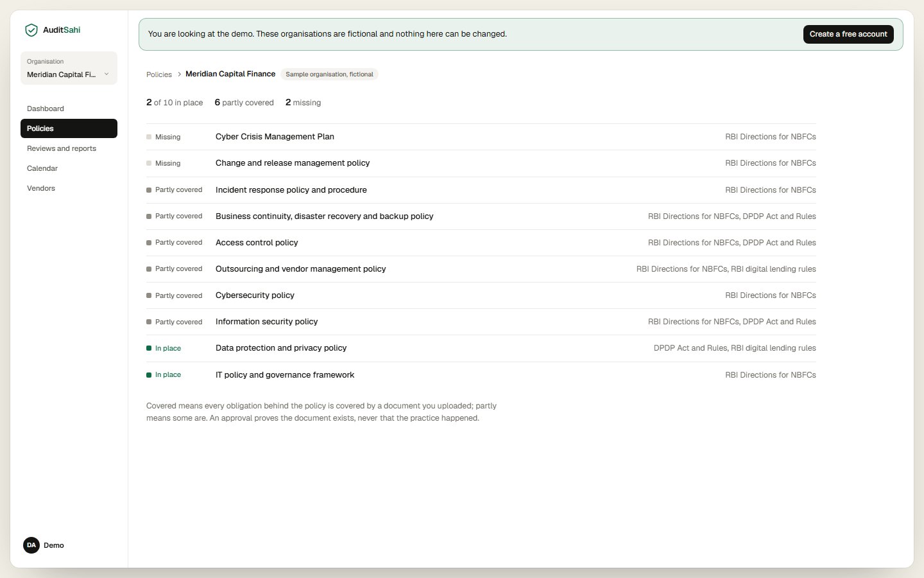Open Business continuity, disaster recovery policy
This screenshot has height=578, width=924.
tap(481, 216)
